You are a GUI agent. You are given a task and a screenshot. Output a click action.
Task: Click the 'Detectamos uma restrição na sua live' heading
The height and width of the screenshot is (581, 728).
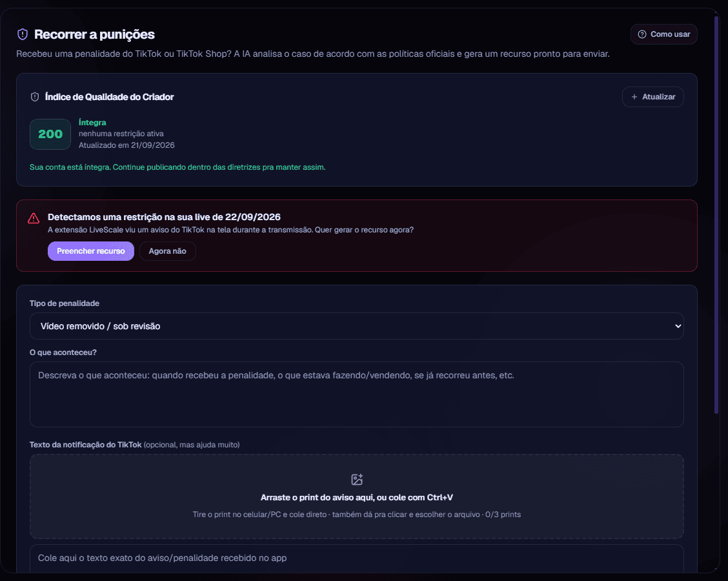(x=164, y=217)
